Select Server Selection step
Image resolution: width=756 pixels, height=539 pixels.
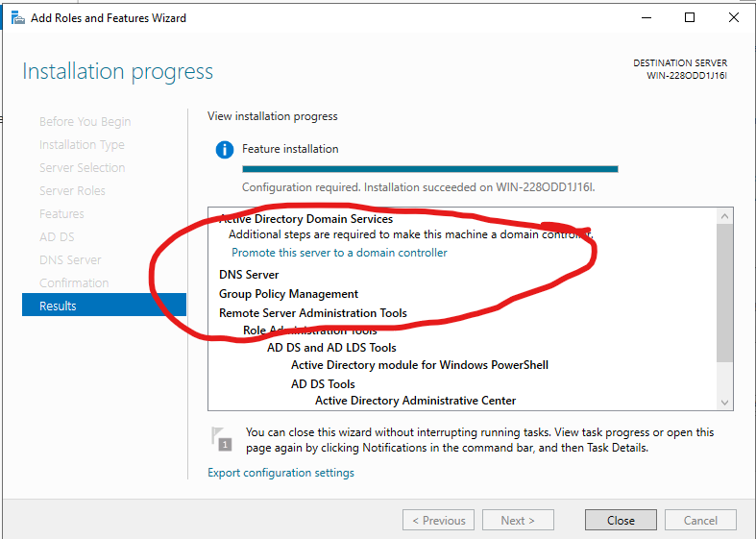click(82, 168)
